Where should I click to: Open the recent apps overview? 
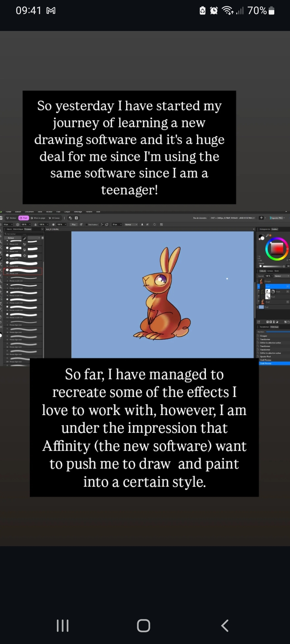coord(62,625)
